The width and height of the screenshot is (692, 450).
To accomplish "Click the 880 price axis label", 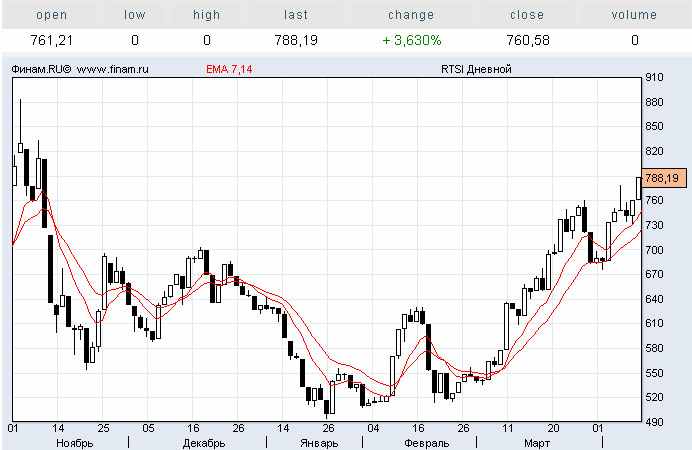I will point(654,102).
